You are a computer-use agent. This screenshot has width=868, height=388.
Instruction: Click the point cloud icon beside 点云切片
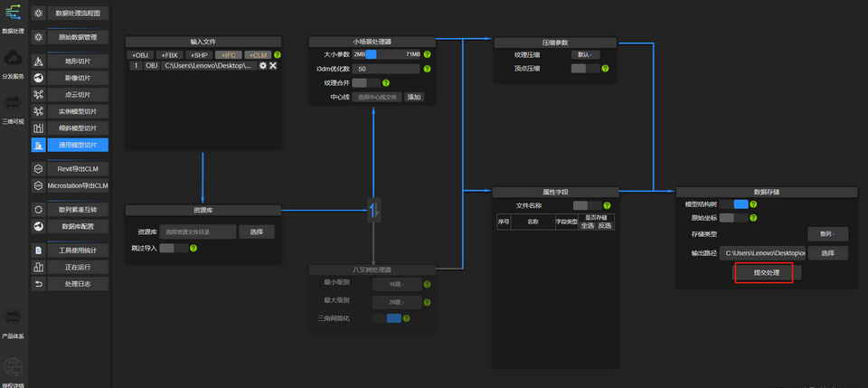38,95
